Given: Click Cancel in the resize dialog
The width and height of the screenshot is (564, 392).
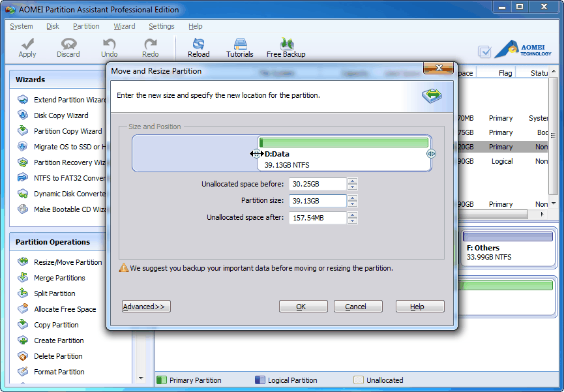Looking at the screenshot, I should [x=358, y=307].
